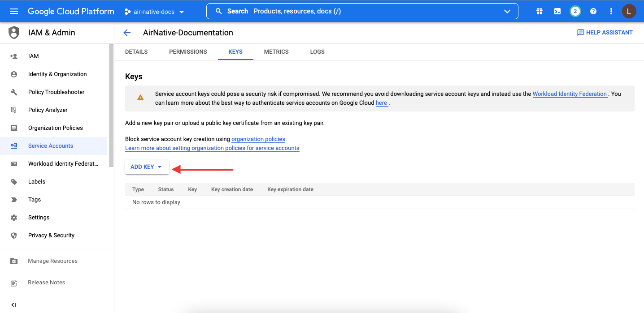Image resolution: width=644 pixels, height=313 pixels.
Task: Open the help question mark icon
Action: [x=593, y=11]
